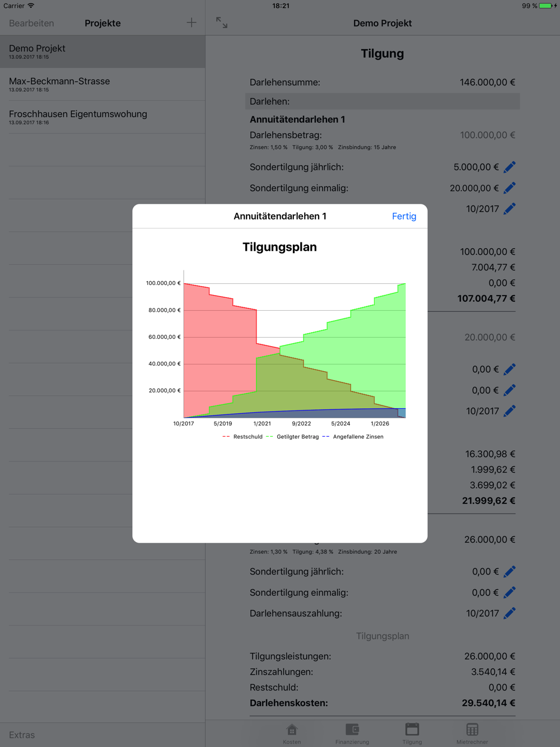The image size is (560, 747).
Task: Click the 60.000,00 € axis label
Action: pos(165,337)
